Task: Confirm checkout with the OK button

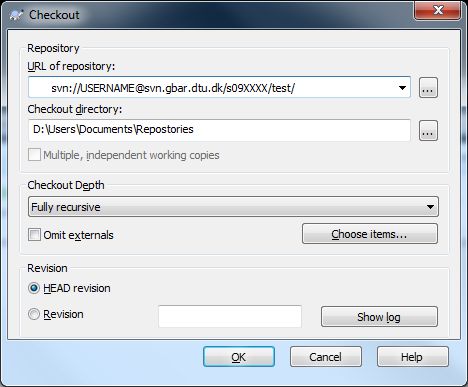Action: [239, 357]
